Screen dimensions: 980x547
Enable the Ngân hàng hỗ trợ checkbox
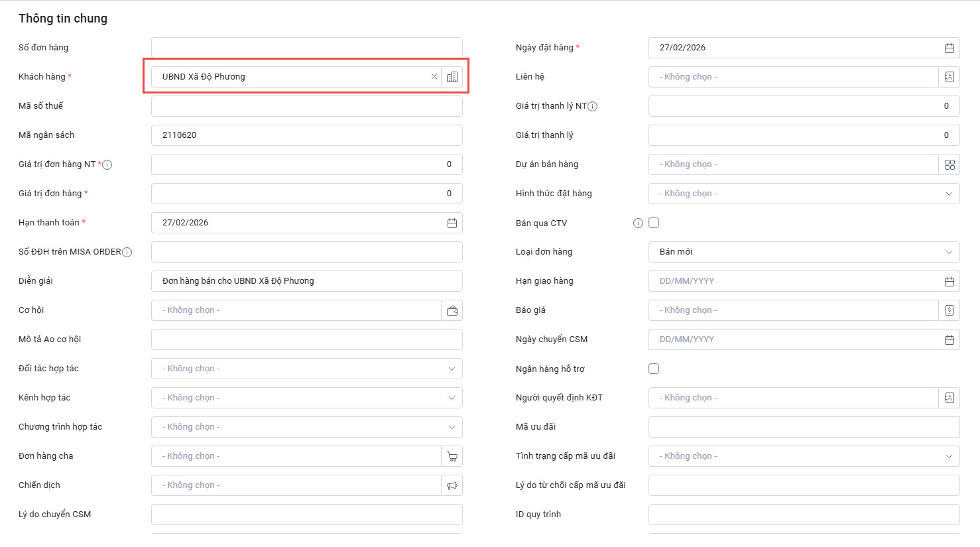[654, 369]
